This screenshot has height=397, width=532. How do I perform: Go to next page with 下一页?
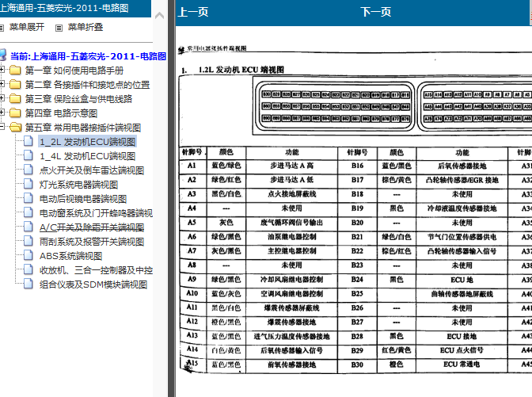click(x=376, y=12)
